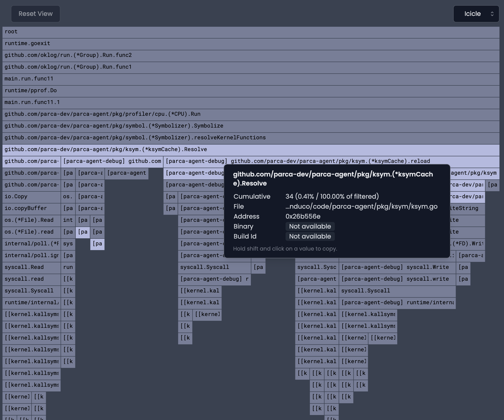Select the io.copyBuffer frame
Image resolution: width=504 pixels, height=420 pixels.
tap(31, 208)
